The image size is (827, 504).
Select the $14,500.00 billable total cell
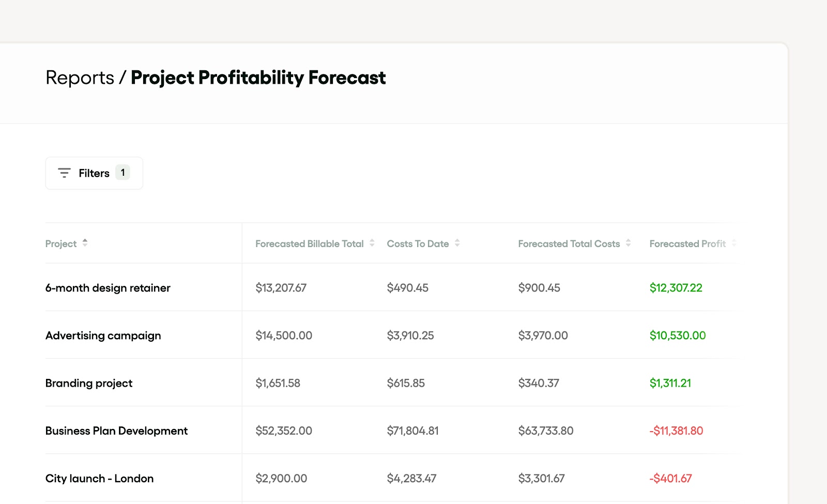tap(284, 335)
